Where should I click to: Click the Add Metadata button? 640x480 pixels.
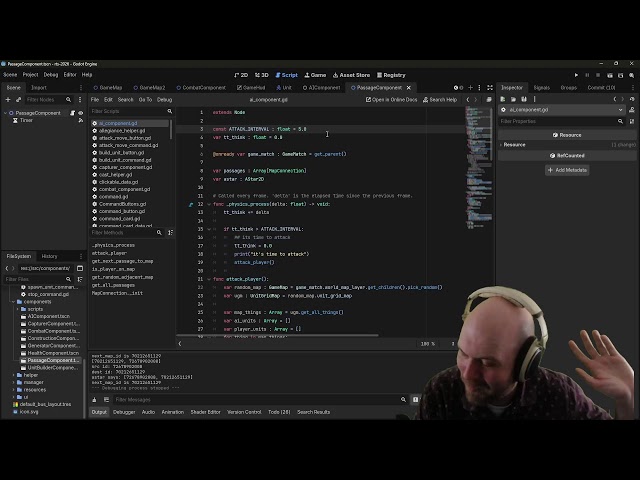[x=567, y=170]
